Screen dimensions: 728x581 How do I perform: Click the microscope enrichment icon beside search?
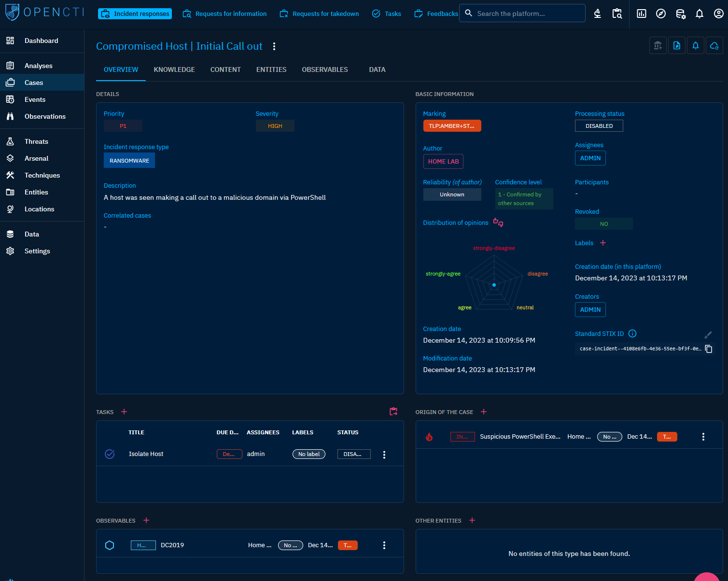click(598, 14)
